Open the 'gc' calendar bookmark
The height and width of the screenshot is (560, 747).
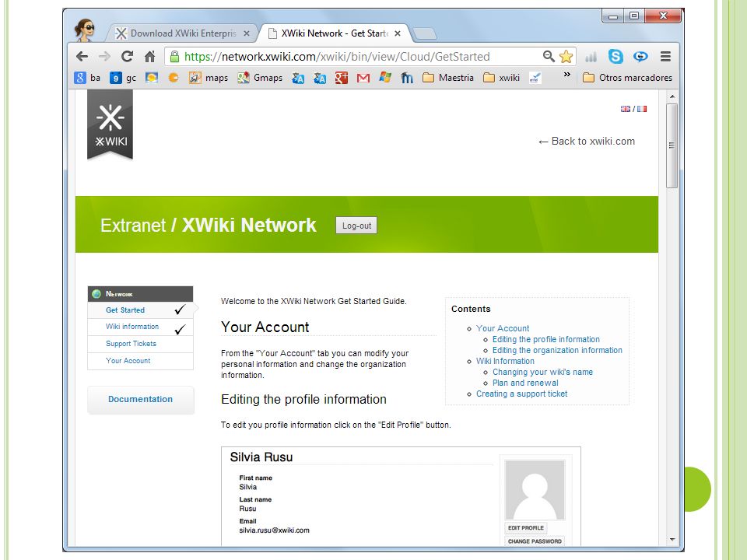pos(123,78)
